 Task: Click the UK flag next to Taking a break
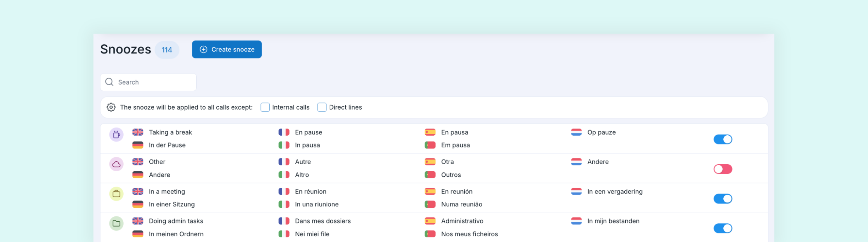click(138, 132)
